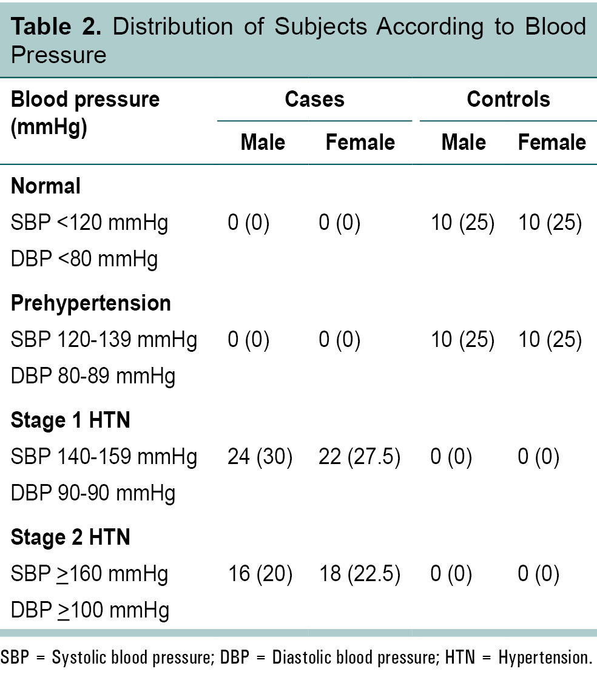Click the "16 (20)" cell value

tap(260, 574)
